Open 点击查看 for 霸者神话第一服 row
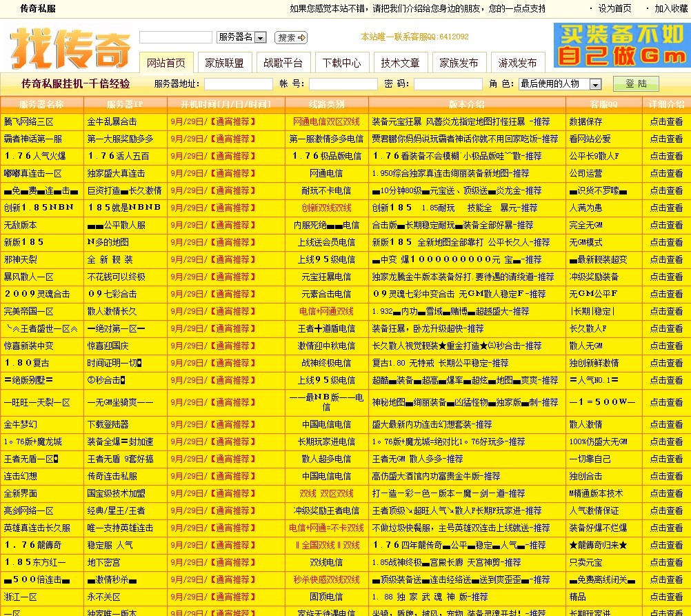The width and height of the screenshot is (691, 616). click(x=666, y=139)
